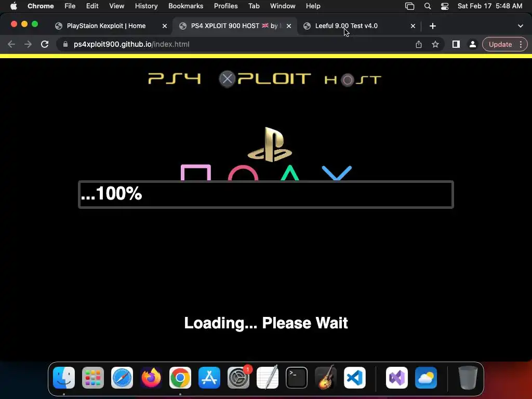Open Screen Mirroring in menu bar
The height and width of the screenshot is (399, 532).
410,6
